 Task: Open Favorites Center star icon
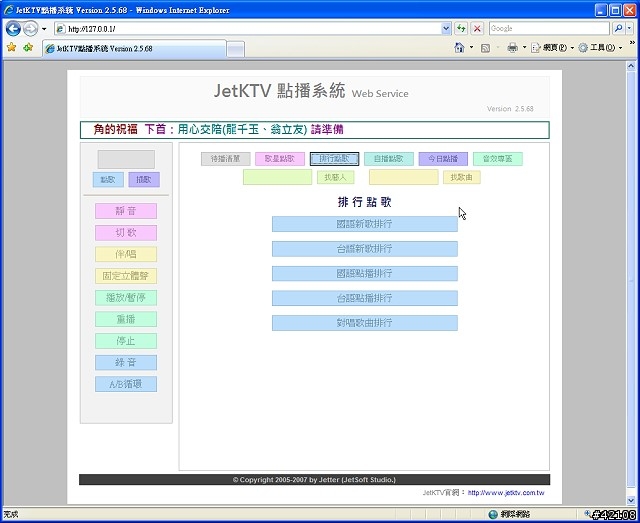(x=11, y=48)
